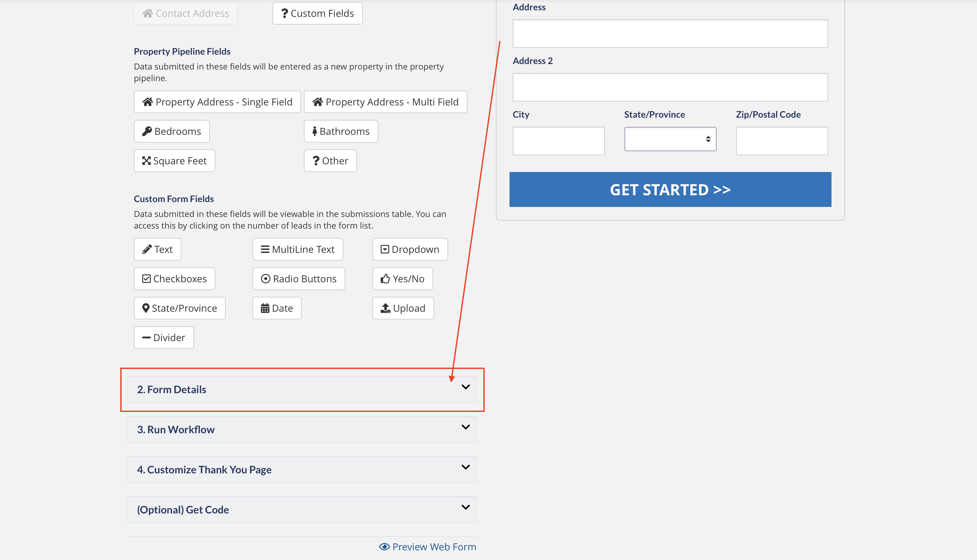This screenshot has height=560, width=977.
Task: Click the map pin icon on State/Province
Action: (146, 308)
